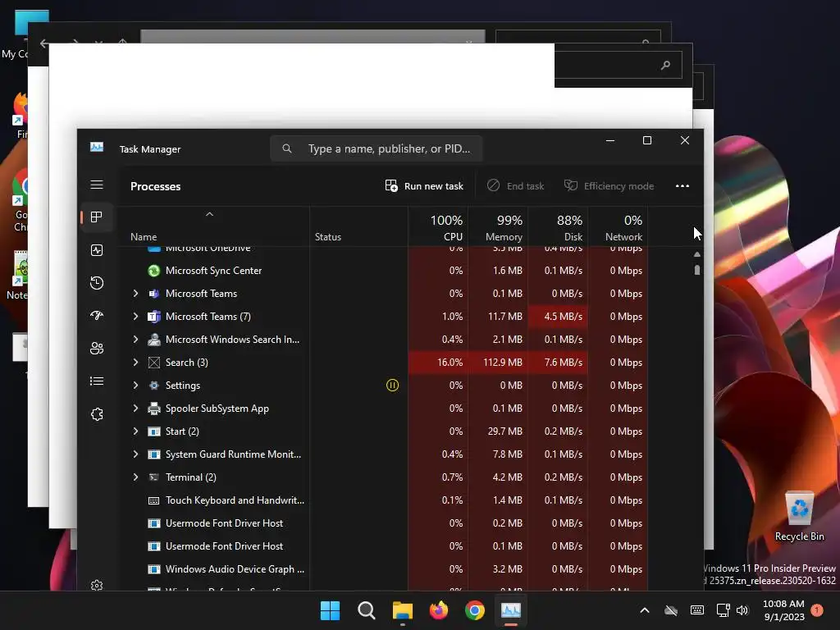
Task: Click the touch keyboard tray icon
Action: (x=697, y=610)
